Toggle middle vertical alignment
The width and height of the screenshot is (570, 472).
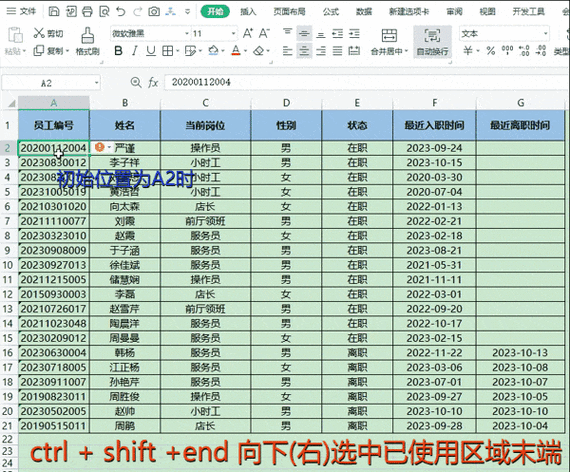(x=304, y=33)
